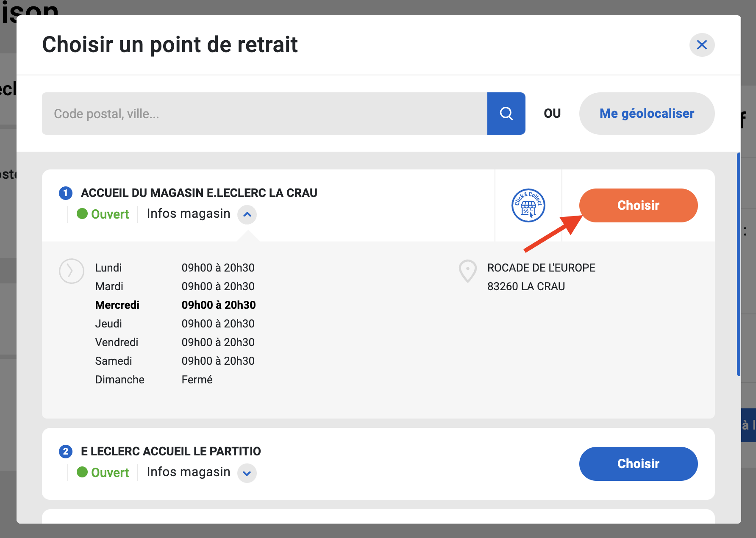This screenshot has height=538, width=756.
Task: Collapse Infos magasin for La Crau
Action: pos(247,214)
